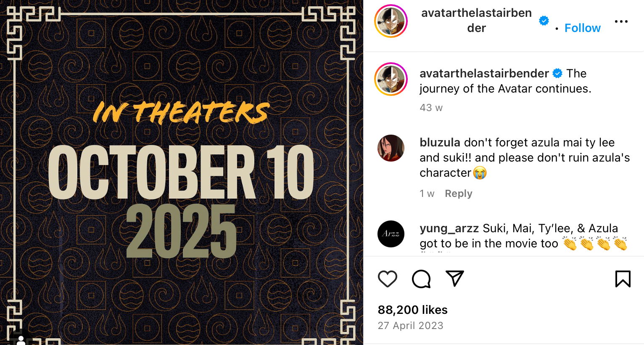Click the October 10 2025 announcement image
This screenshot has height=345, width=644.
point(182,172)
